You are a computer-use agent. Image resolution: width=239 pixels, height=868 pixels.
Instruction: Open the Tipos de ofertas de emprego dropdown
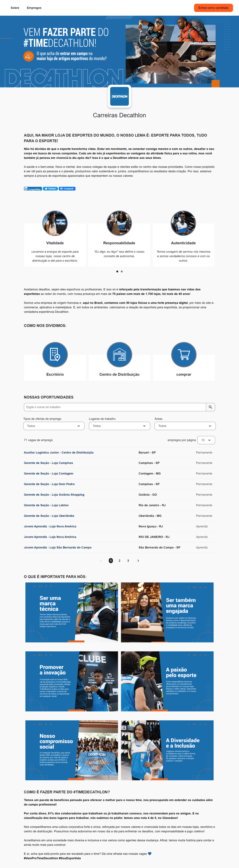click(54, 426)
